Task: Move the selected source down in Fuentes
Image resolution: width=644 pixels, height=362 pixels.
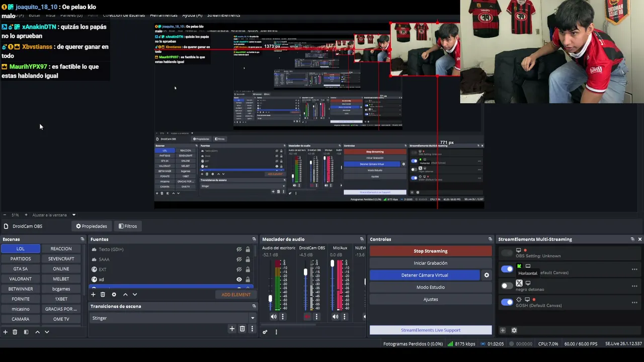Action: point(135,295)
